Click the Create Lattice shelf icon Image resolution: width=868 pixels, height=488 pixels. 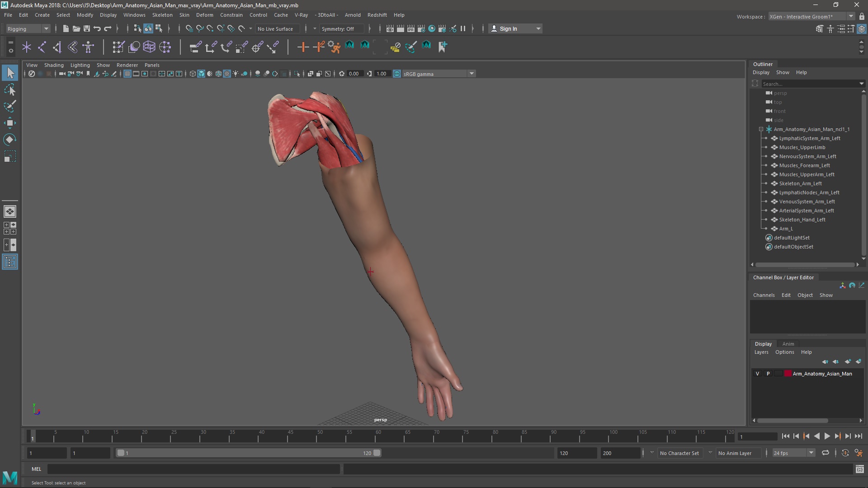coord(149,47)
